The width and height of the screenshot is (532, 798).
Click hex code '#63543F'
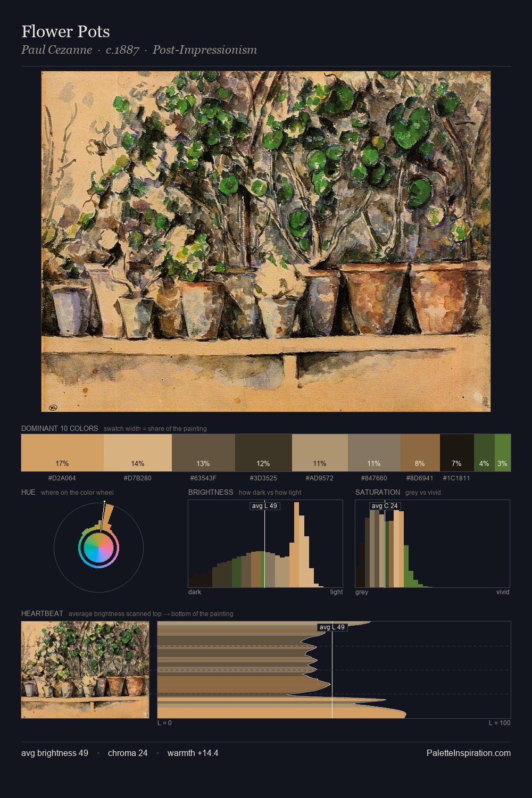click(x=203, y=478)
